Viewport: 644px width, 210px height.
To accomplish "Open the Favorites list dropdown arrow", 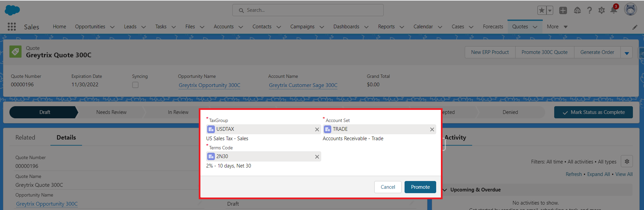I will click(x=550, y=10).
